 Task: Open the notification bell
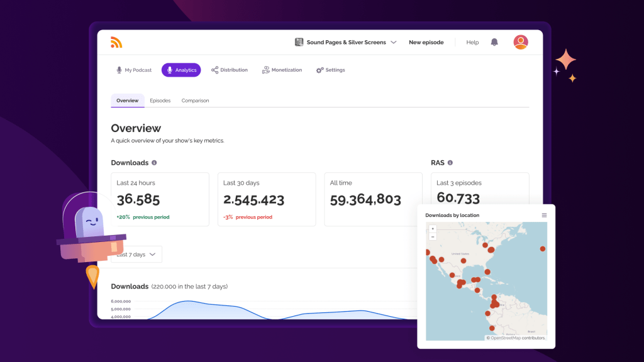coord(494,41)
